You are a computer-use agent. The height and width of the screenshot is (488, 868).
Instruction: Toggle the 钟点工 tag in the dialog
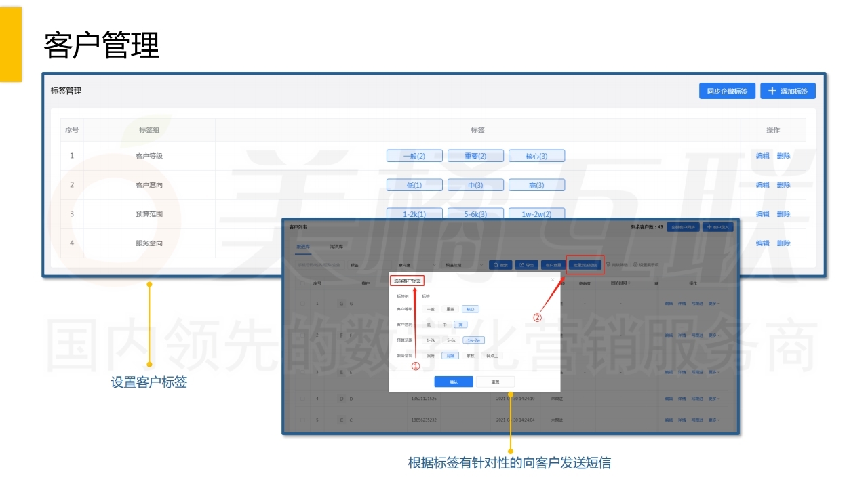(x=492, y=356)
